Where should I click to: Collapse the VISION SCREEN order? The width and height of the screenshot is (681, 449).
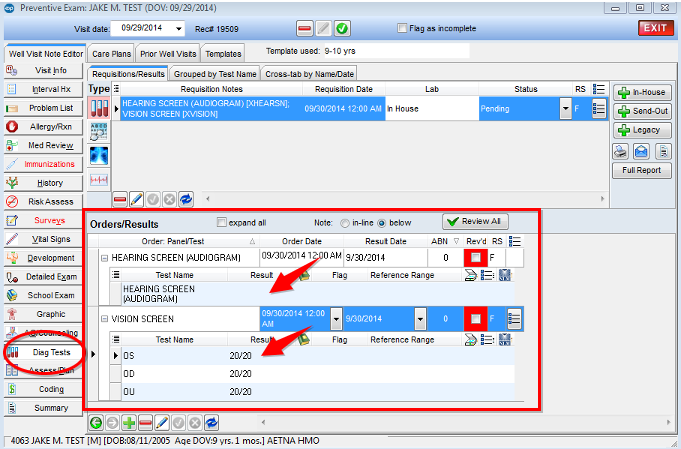[x=105, y=319]
